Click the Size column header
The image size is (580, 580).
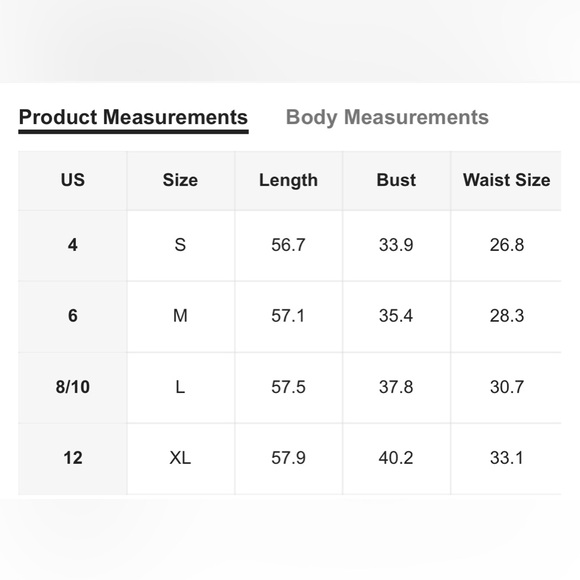pos(181,180)
